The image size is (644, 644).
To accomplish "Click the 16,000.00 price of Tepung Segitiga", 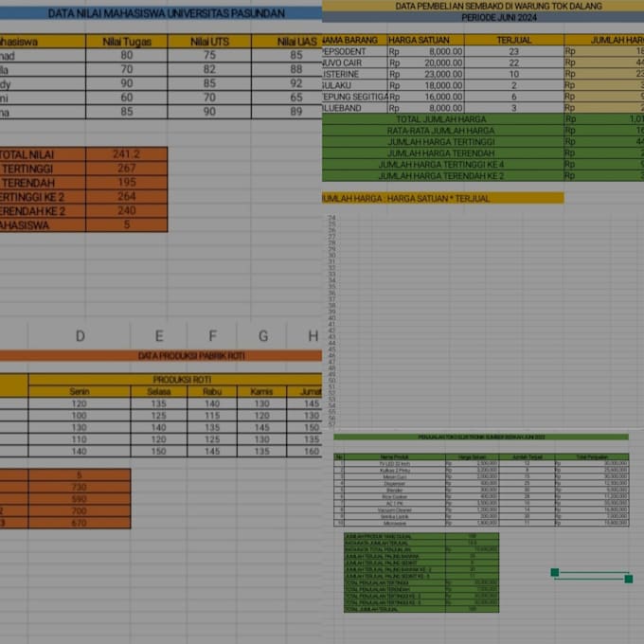I will [x=425, y=97].
